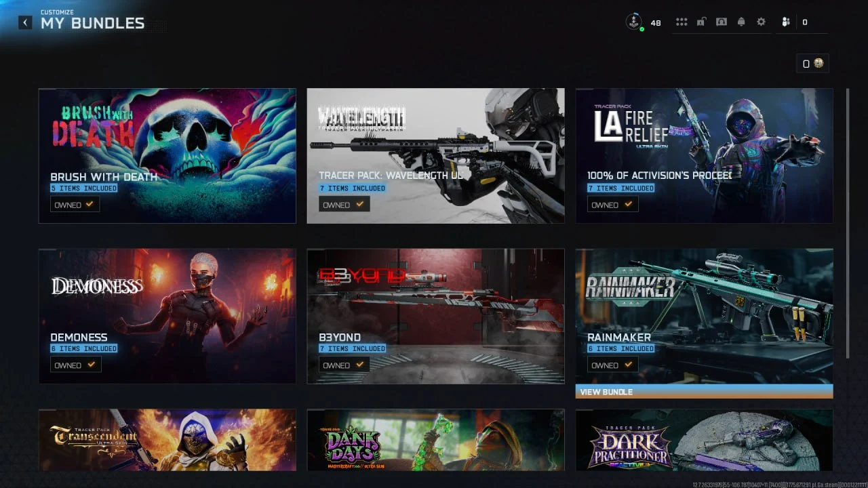Viewport: 868px width, 488px height.
Task: Click '7 ITEMS INCLUDED' on Wavelength bundle
Action: click(353, 188)
